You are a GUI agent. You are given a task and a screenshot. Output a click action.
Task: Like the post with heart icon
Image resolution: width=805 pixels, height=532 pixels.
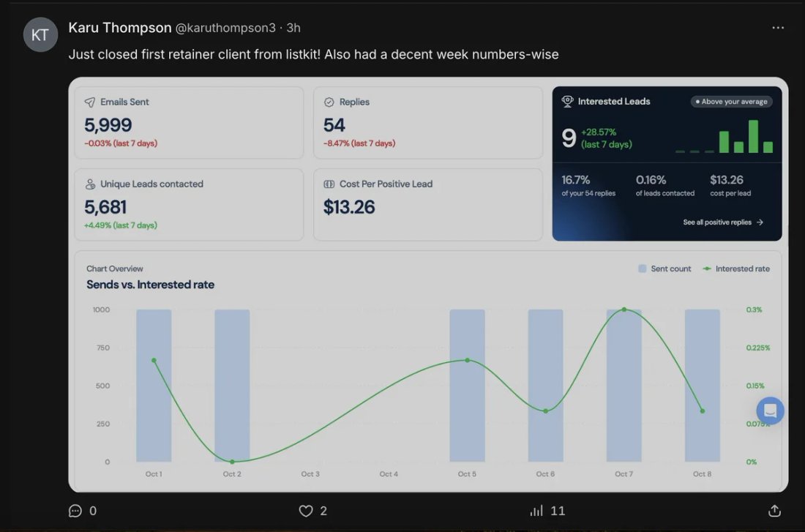coord(305,511)
